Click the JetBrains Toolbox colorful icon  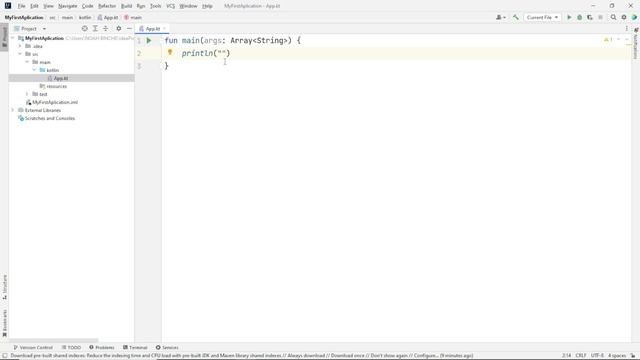(634, 18)
